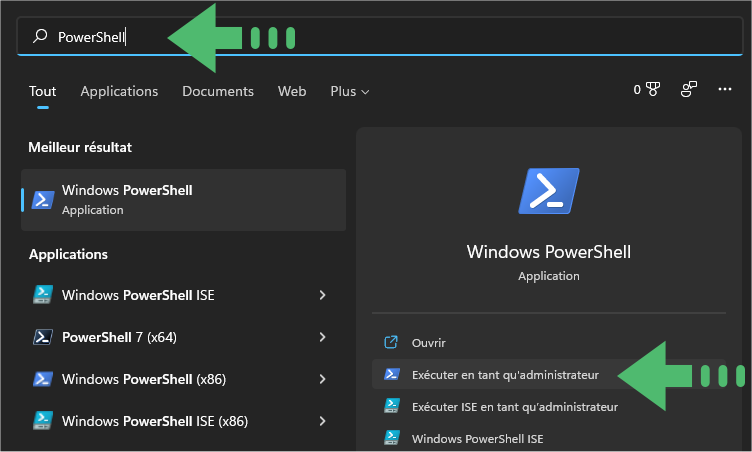752x452 pixels.
Task: Open the three-dot more options menu
Action: point(725,89)
